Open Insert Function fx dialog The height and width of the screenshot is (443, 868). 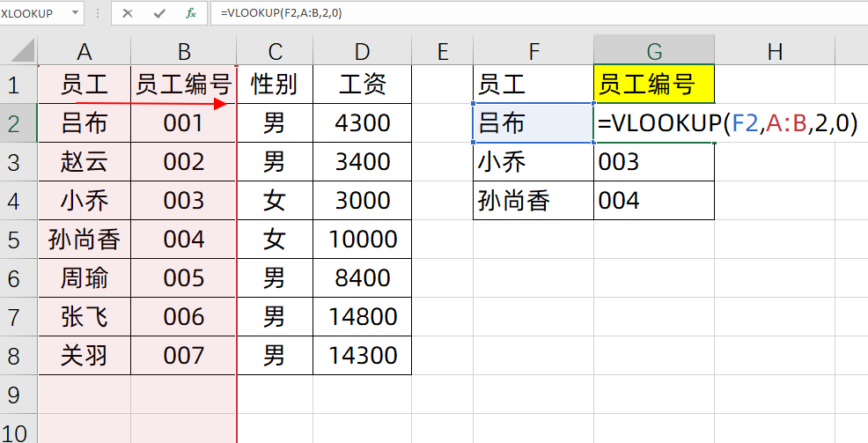coord(191,13)
